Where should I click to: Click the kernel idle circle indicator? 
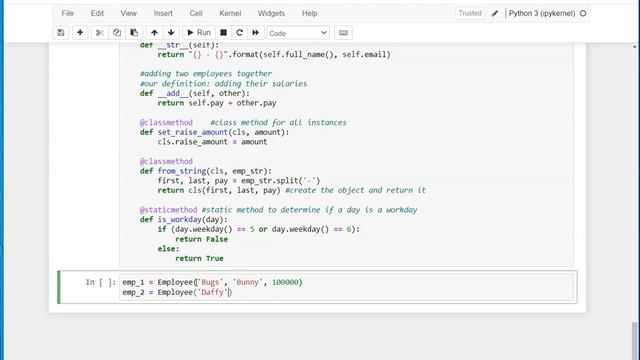point(583,13)
